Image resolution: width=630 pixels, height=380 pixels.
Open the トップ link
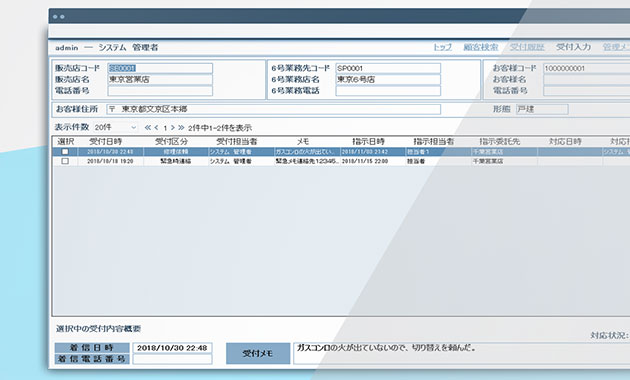tap(442, 47)
